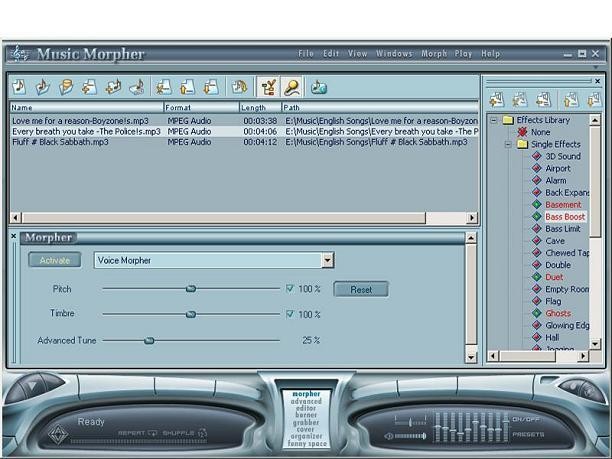Click the Pitch slider handle

[191, 289]
